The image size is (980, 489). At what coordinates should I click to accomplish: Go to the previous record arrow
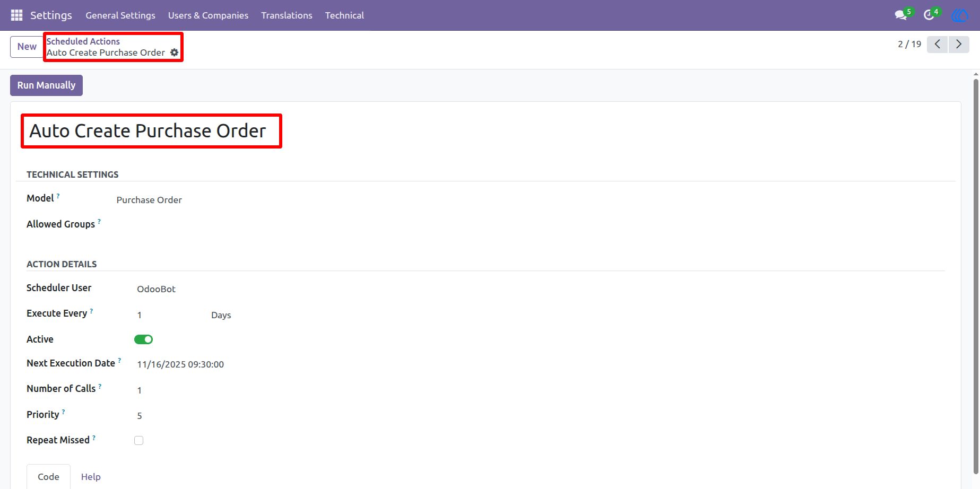[x=938, y=44]
